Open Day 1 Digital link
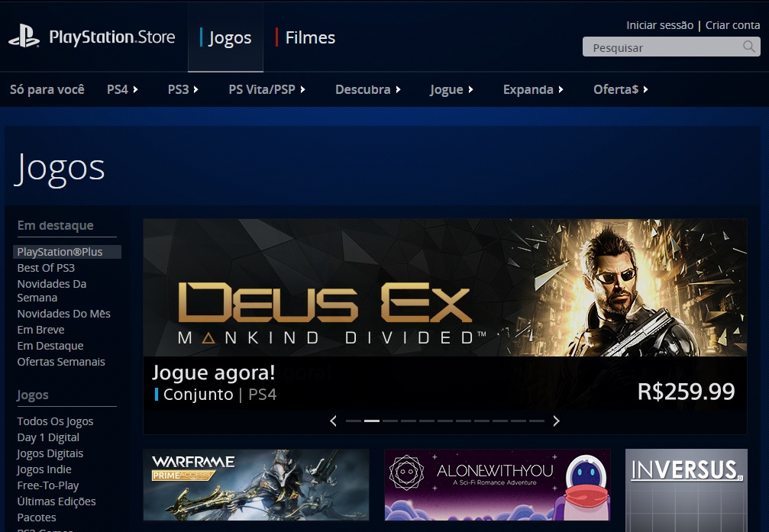Image resolution: width=769 pixels, height=532 pixels. coord(48,437)
